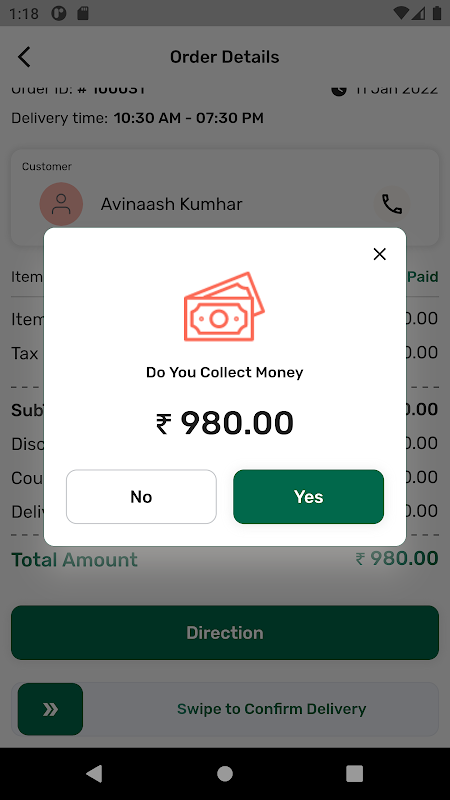Close the collect money dialog with X
The width and height of the screenshot is (450, 800).
[379, 254]
